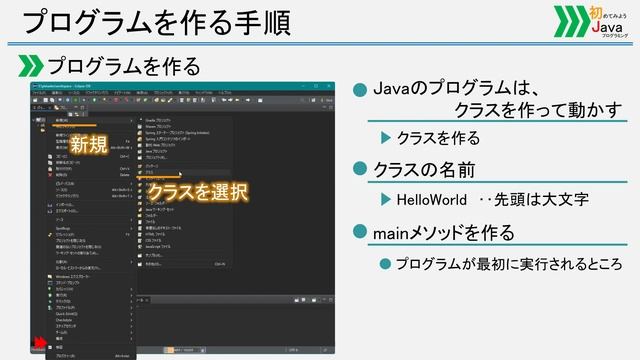Click the red 削除 delete icon in context menu
The width and height of the screenshot is (640, 360).
[50, 175]
